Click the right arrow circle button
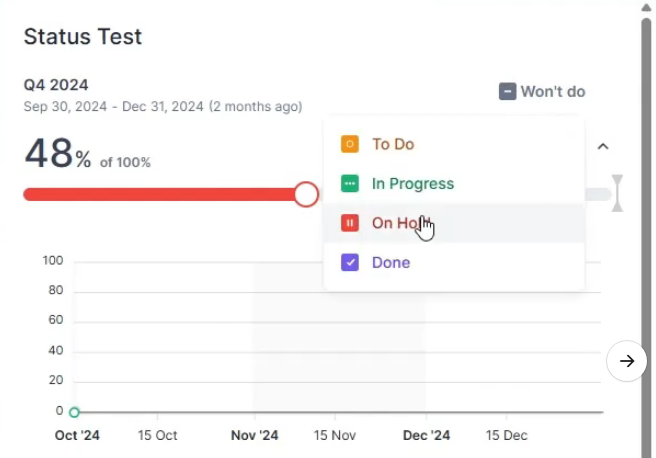Image resolution: width=656 pixels, height=458 pixels. click(627, 361)
